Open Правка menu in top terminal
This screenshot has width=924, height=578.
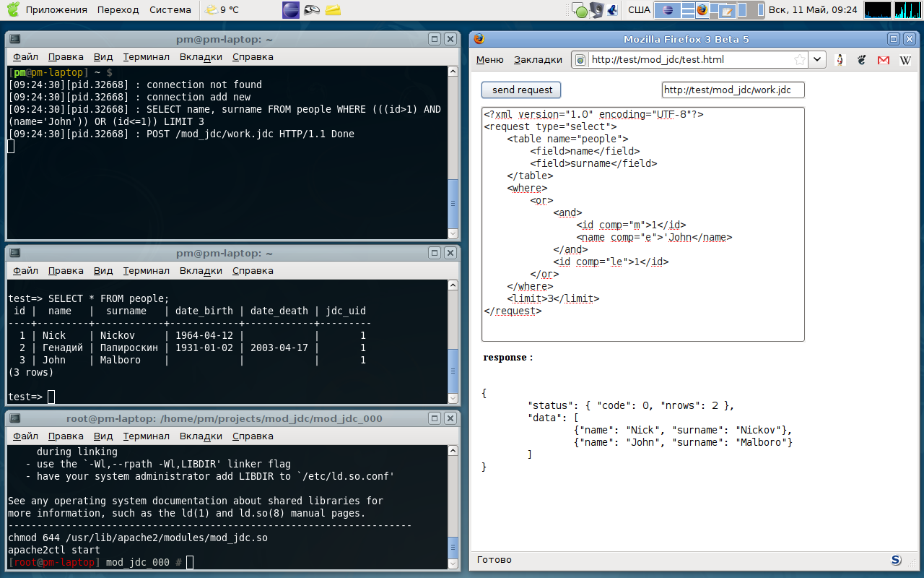66,57
